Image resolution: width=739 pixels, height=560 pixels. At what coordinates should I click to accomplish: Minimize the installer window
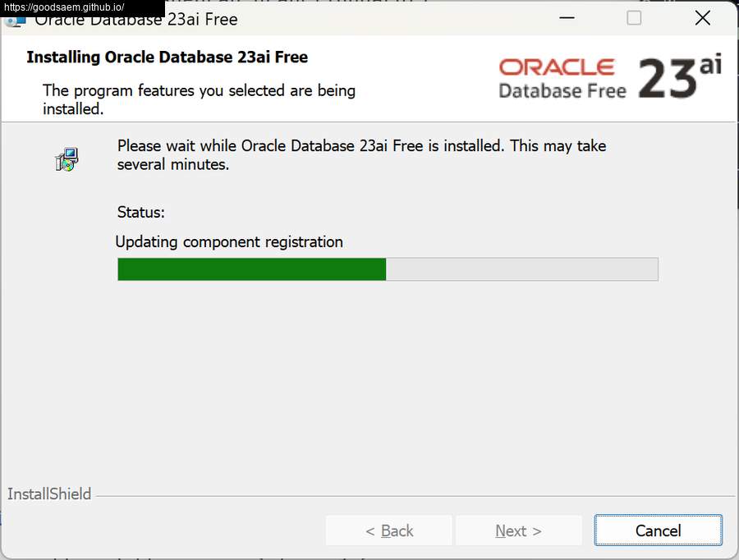pos(567,18)
